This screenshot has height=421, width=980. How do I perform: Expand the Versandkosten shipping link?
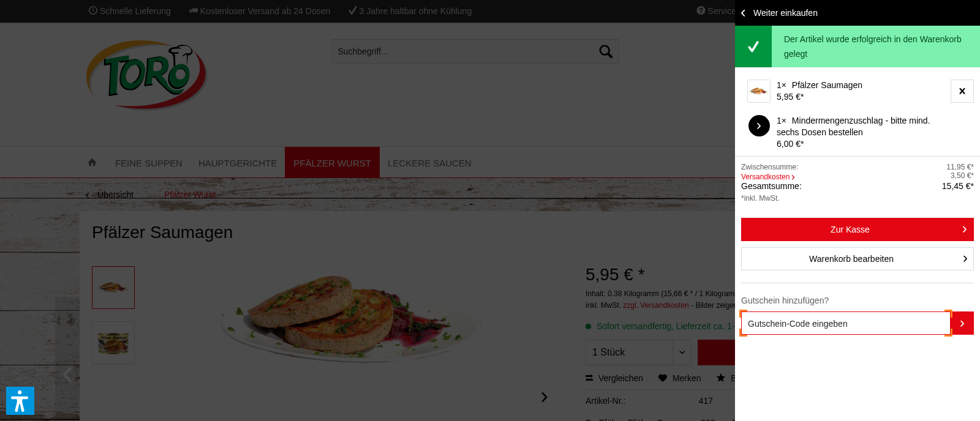768,177
